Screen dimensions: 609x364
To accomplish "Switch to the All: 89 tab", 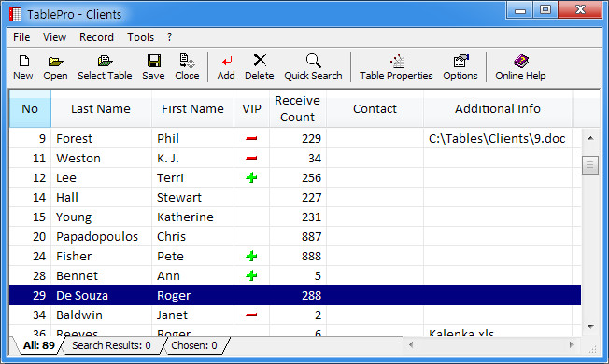I will tap(39, 345).
